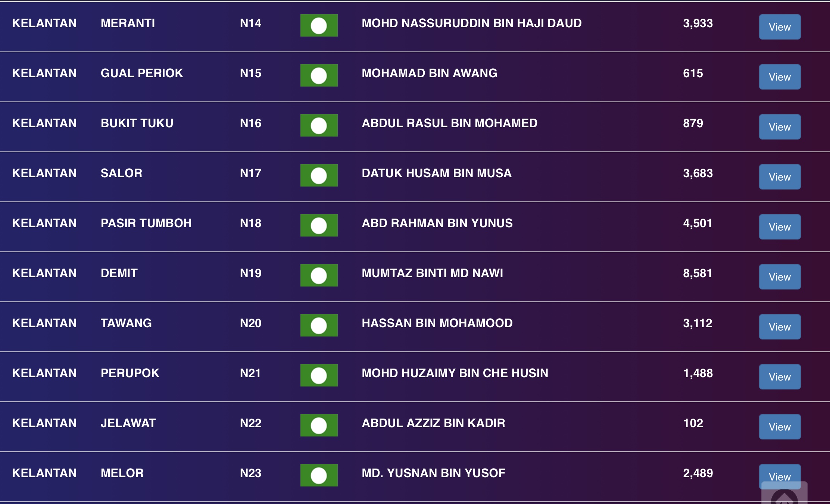Screen dimensions: 830x504
Task: Click the party flag in Gual Periok row
Action: [319, 75]
